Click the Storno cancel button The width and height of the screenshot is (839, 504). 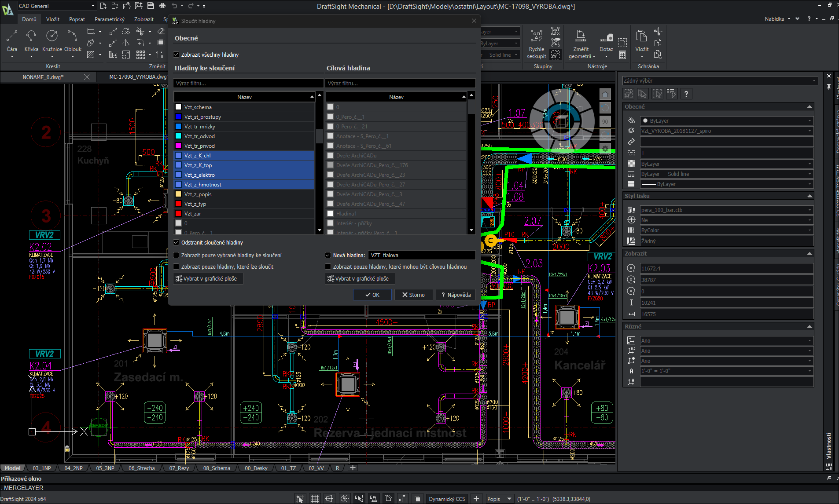(413, 295)
